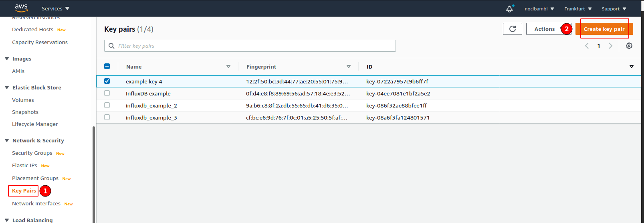
Task: Open the Services dropdown menu
Action: point(55,8)
